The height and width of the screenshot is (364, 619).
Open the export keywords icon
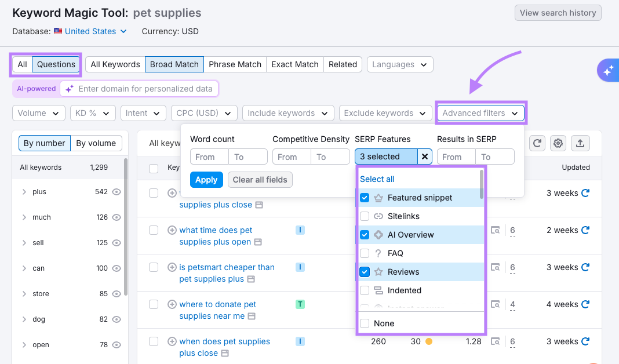pos(580,143)
